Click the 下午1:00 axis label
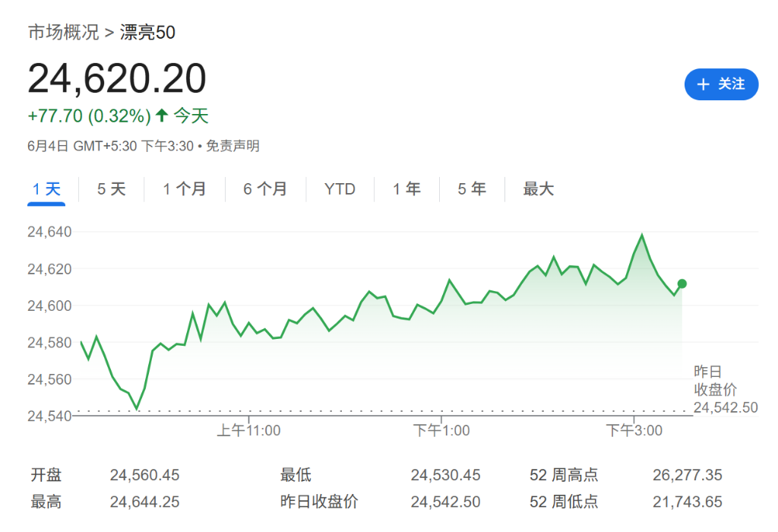 click(x=441, y=430)
